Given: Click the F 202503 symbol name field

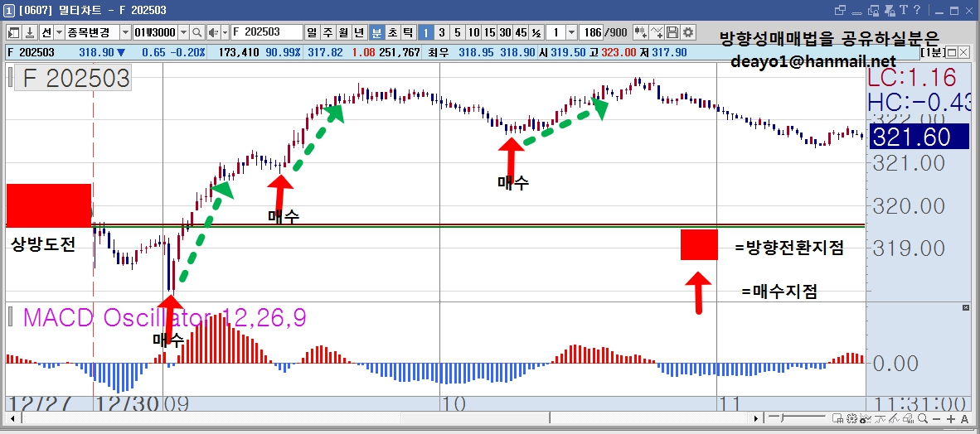Looking at the screenshot, I should 267,32.
